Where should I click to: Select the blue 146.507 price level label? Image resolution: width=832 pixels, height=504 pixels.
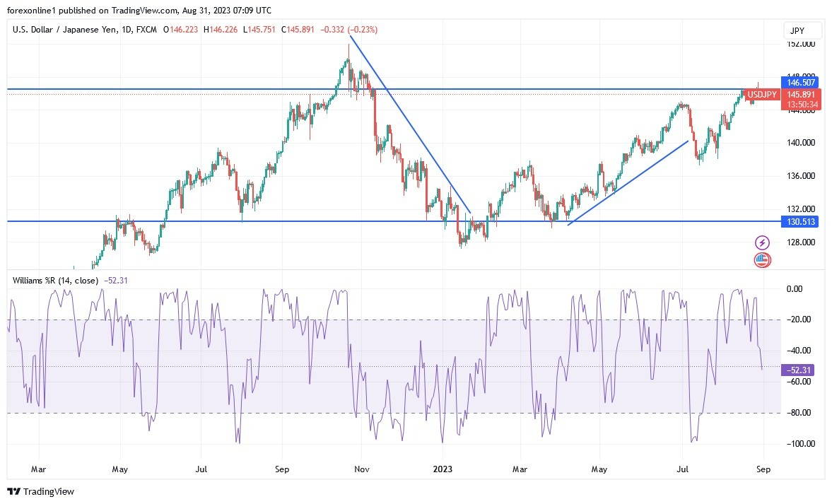pyautogui.click(x=799, y=82)
